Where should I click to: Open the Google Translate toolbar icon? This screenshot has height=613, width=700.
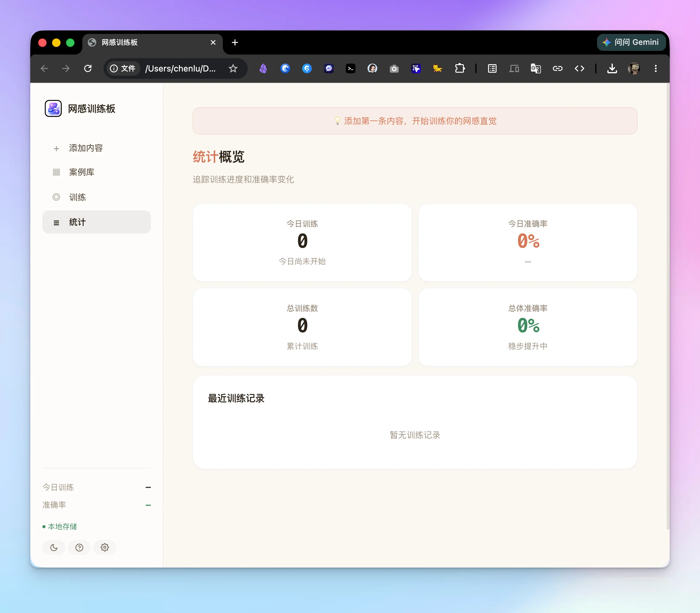pyautogui.click(x=536, y=68)
